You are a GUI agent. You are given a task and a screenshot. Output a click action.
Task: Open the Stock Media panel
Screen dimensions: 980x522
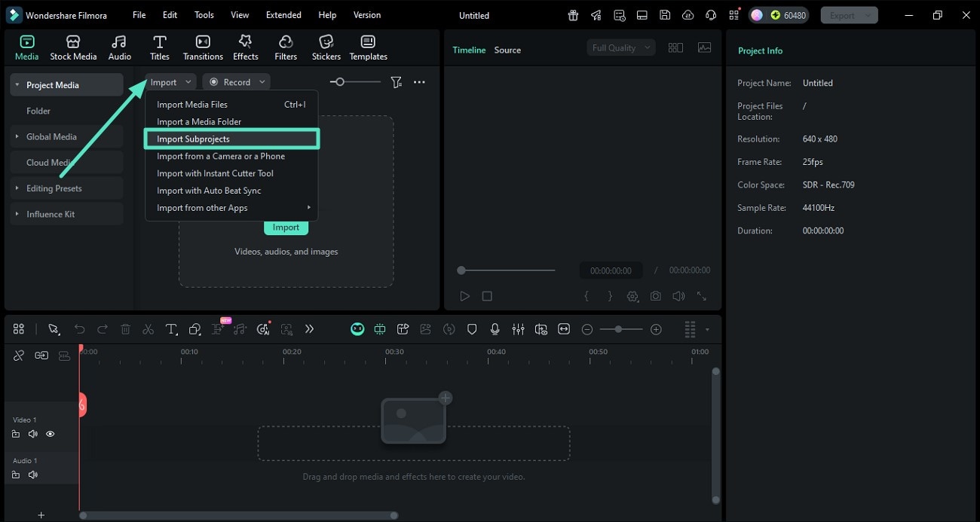73,47
